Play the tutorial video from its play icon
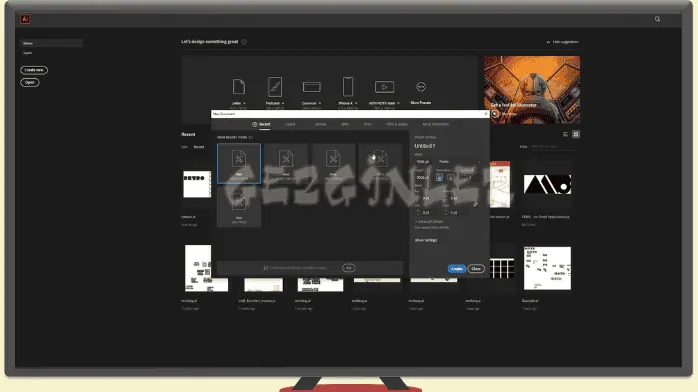The height and width of the screenshot is (392, 698). (495, 114)
